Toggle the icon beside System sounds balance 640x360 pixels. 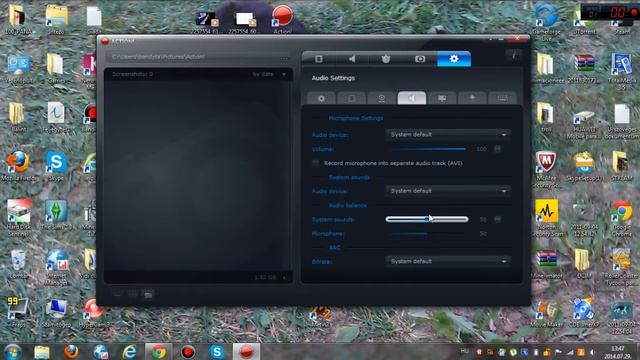tap(498, 220)
